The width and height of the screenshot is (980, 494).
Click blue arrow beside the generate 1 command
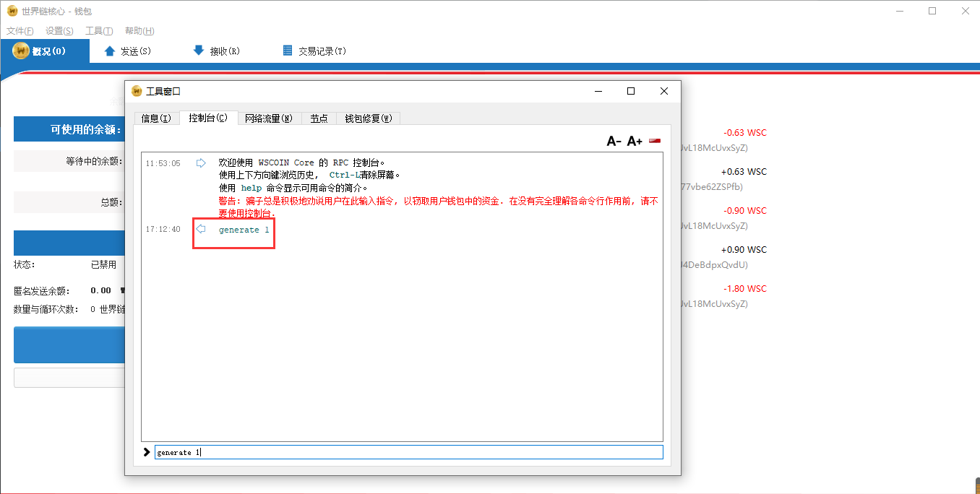[200, 230]
